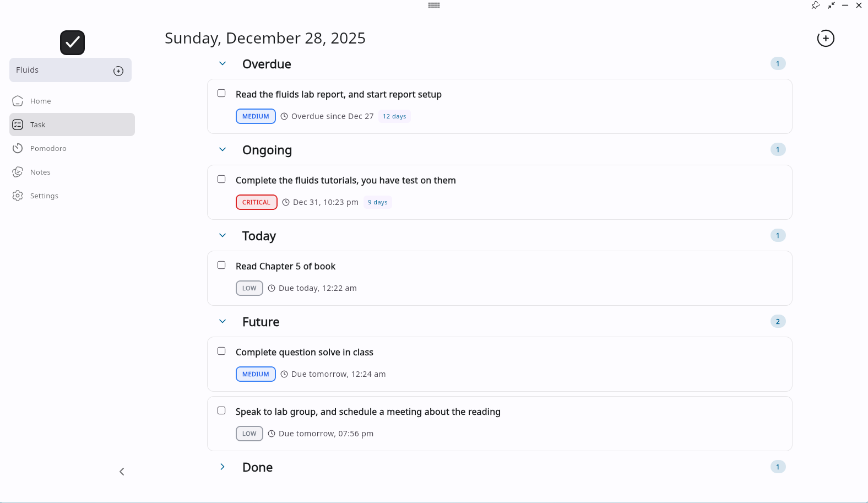Click 'Overdue since Dec 27' text

[x=333, y=116]
